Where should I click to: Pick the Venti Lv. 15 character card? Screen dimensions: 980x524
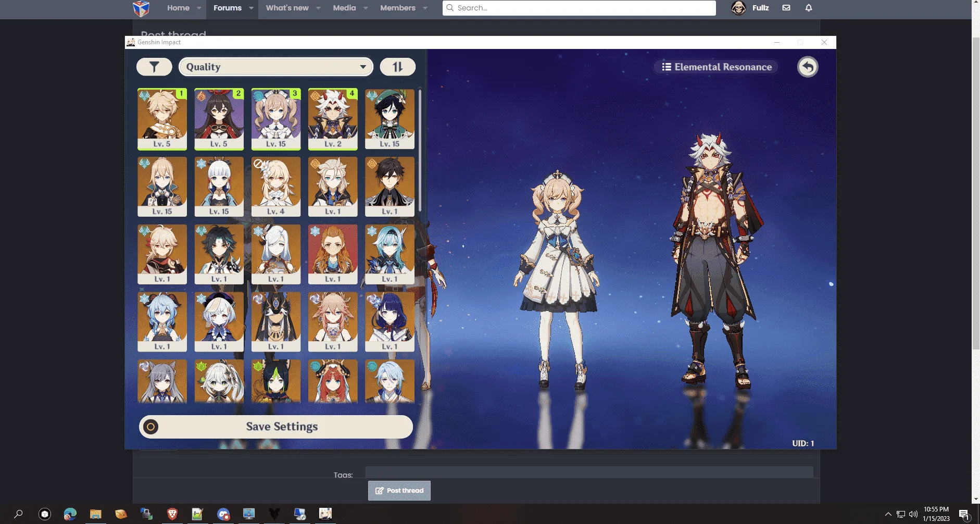[x=390, y=119]
